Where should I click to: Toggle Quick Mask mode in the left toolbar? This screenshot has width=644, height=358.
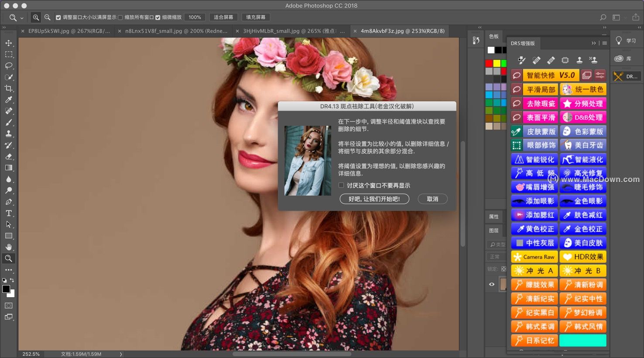click(x=8, y=306)
